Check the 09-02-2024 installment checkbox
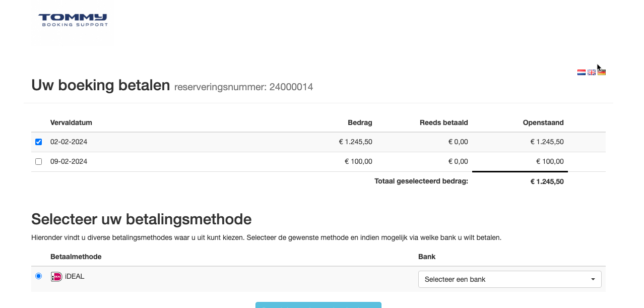This screenshot has height=308, width=644. tap(38, 162)
